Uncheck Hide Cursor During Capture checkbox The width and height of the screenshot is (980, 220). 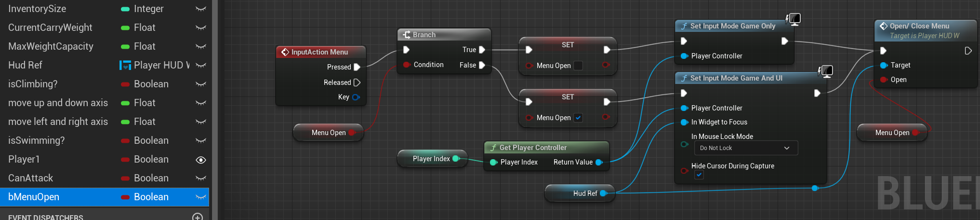pos(699,175)
